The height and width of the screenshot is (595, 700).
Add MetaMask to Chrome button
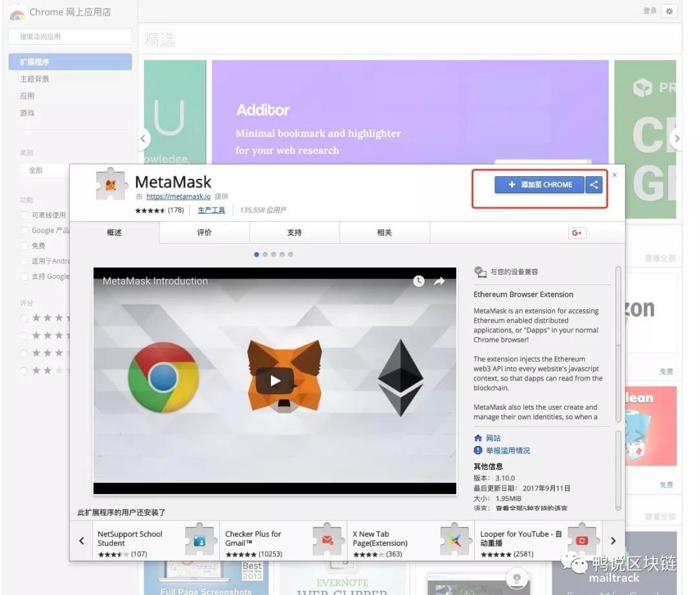coord(539,184)
